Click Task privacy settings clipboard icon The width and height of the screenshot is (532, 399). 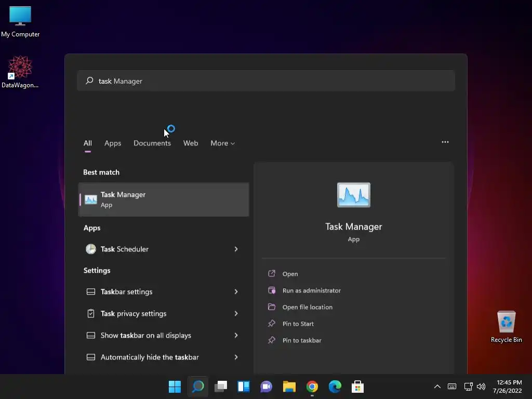pos(90,313)
